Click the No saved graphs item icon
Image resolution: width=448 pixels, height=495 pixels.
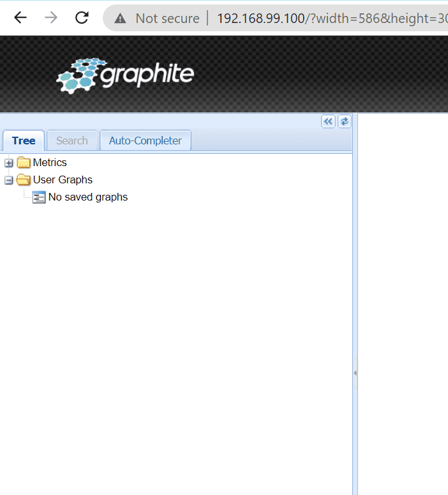[39, 197]
